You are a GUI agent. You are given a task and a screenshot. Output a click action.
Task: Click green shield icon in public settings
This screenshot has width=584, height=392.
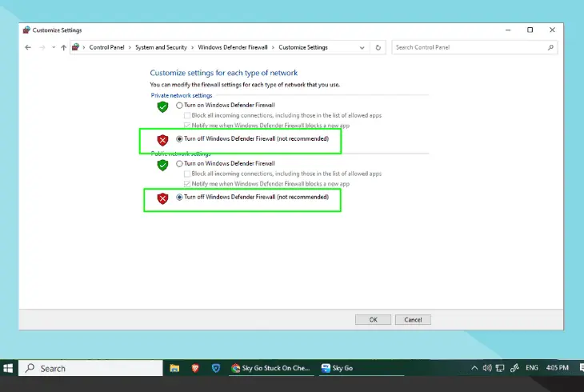[x=162, y=165]
